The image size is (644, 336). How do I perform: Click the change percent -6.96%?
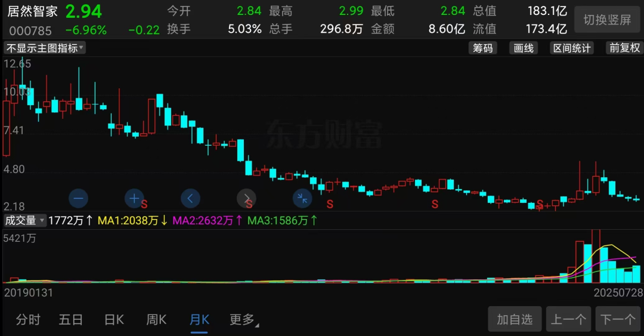tap(86, 30)
